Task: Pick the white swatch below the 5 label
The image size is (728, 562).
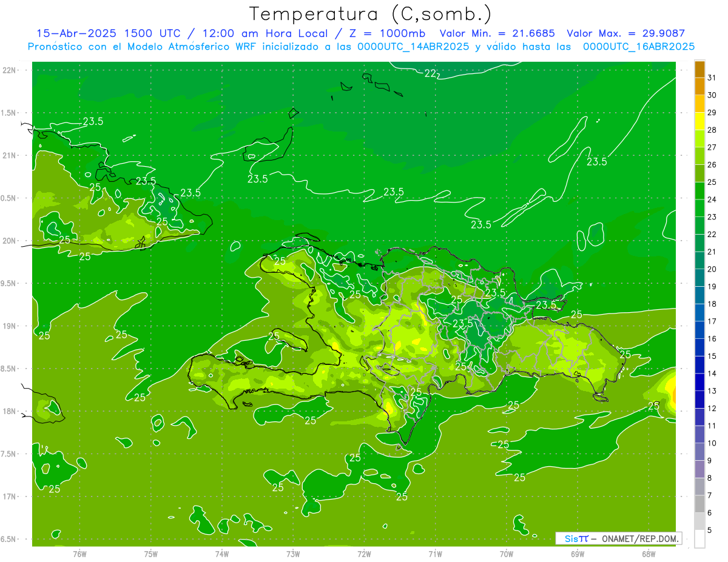Action: (x=699, y=538)
